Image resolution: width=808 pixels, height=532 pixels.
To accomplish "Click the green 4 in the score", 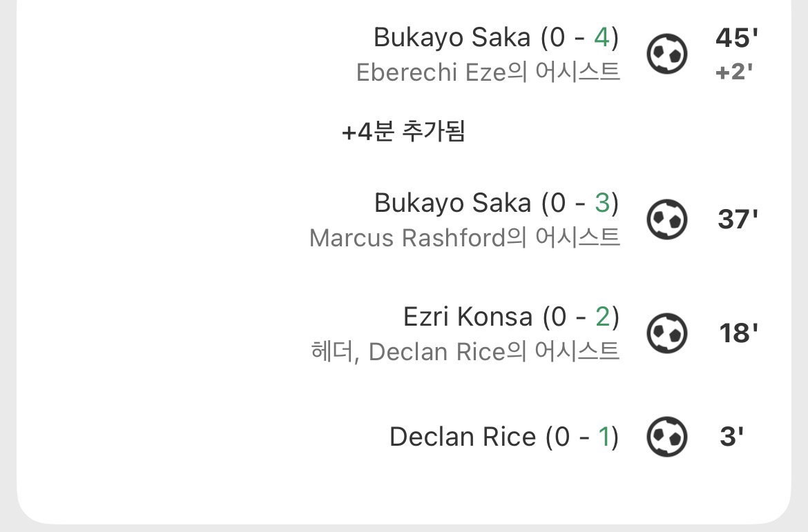I will [602, 37].
